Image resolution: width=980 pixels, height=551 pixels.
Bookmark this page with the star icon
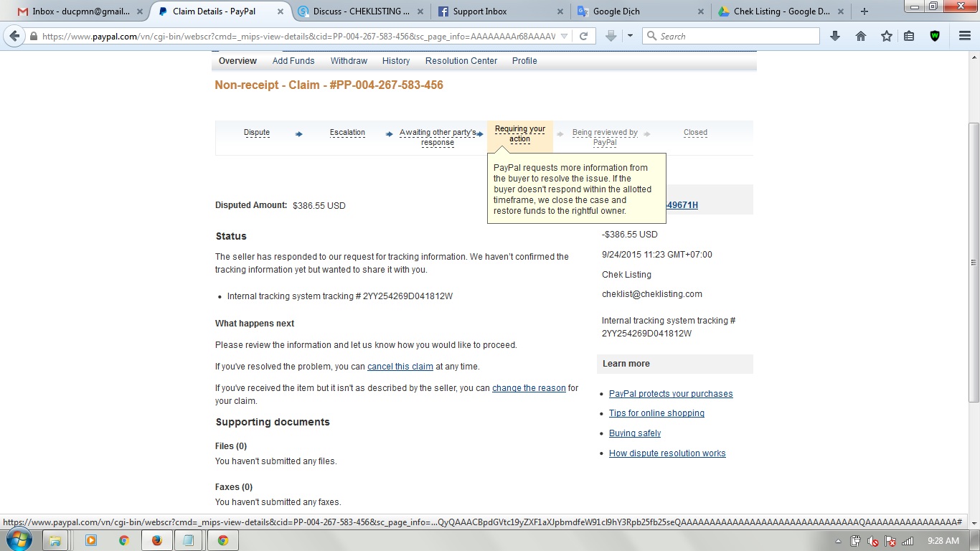pyautogui.click(x=887, y=37)
